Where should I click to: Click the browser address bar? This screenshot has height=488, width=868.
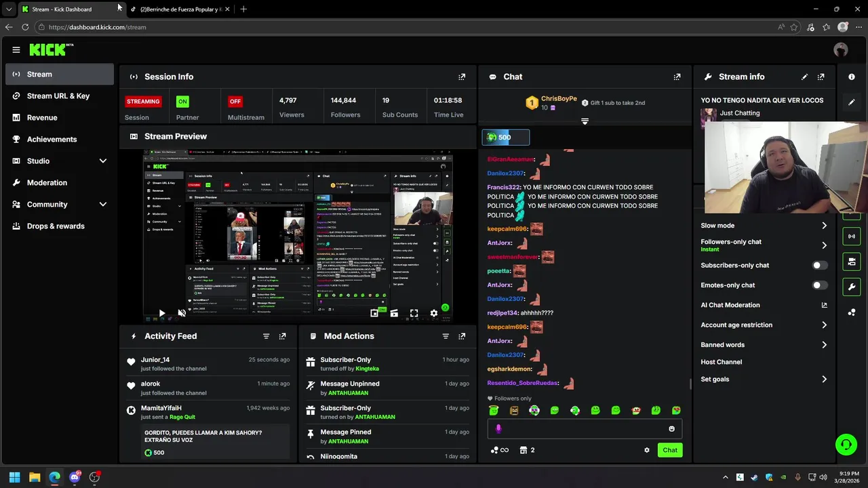point(407,27)
